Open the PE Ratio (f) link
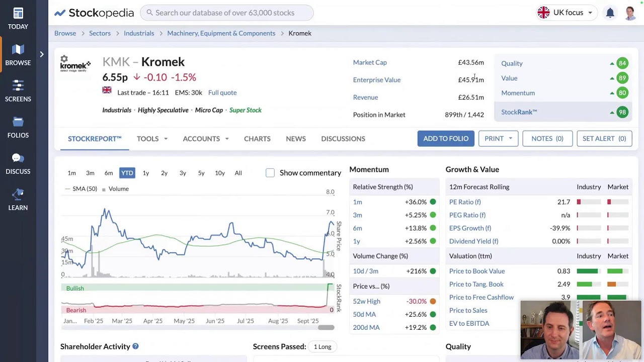644x362 pixels. (465, 202)
